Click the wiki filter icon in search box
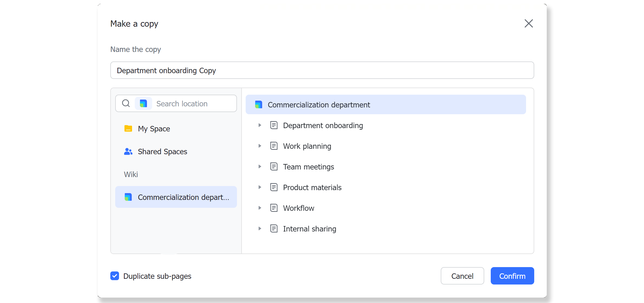Screen dimensions: 644x303 coord(143,103)
